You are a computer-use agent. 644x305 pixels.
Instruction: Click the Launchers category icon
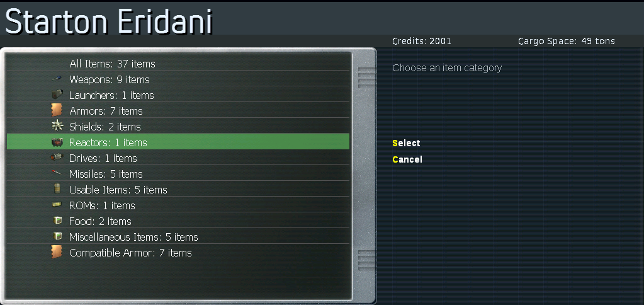click(57, 95)
